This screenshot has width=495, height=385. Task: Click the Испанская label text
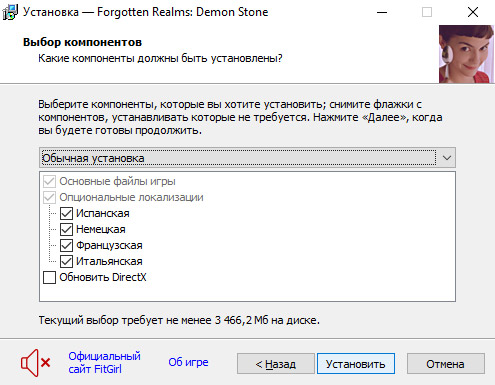point(103,213)
